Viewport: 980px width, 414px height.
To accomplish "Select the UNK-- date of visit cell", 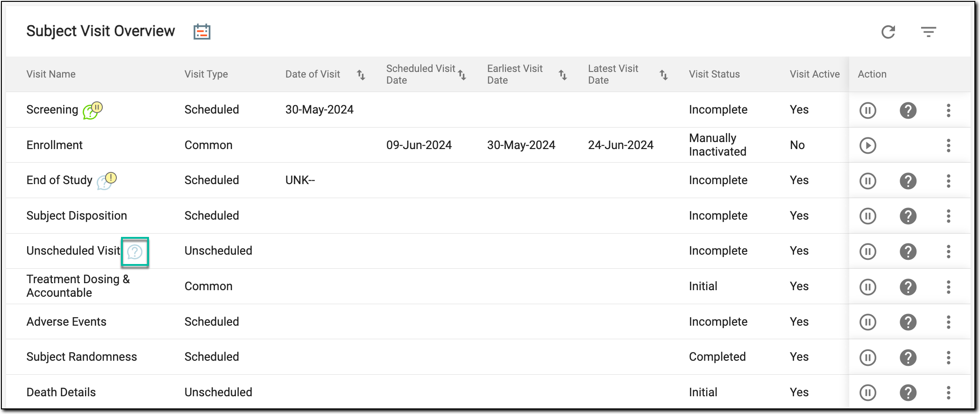I will 300,180.
